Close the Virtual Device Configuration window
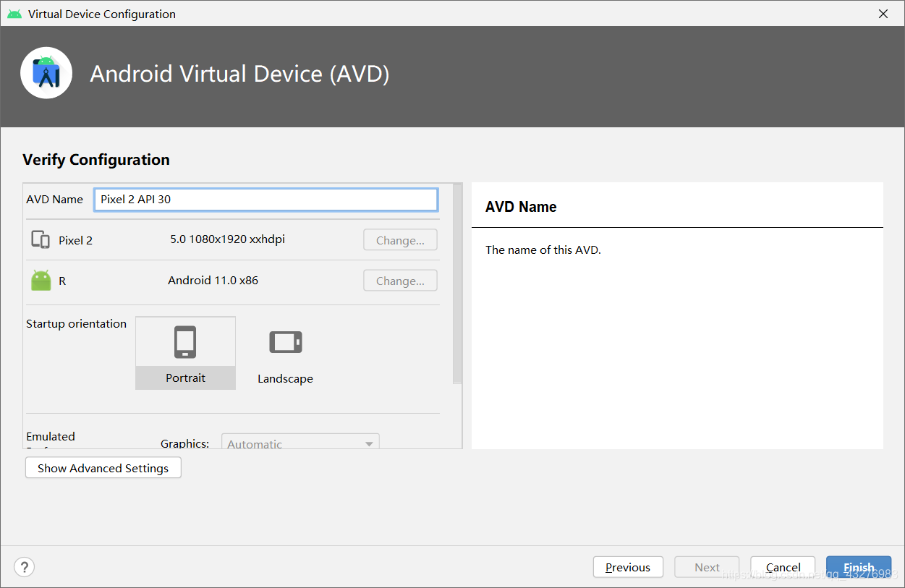This screenshot has width=905, height=588. [x=883, y=14]
